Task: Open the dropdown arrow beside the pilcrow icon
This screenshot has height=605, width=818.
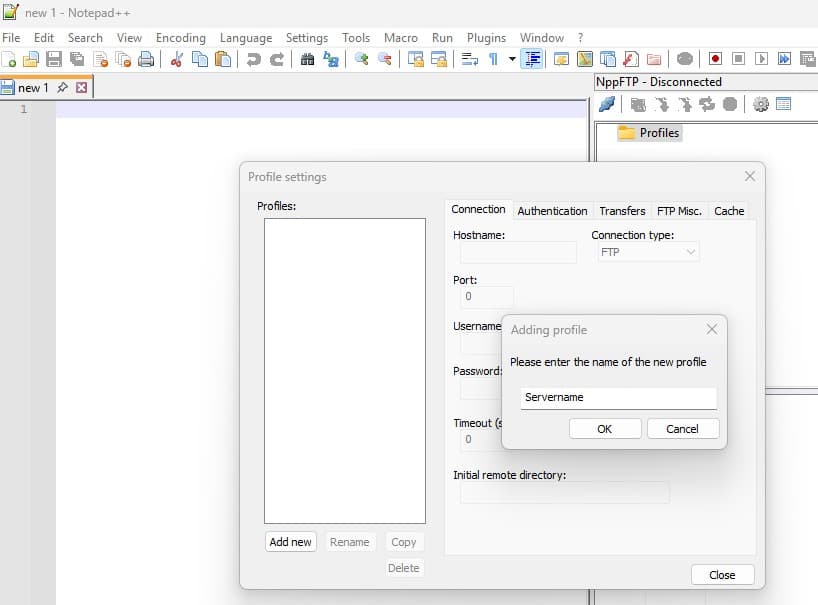Action: tap(512, 59)
